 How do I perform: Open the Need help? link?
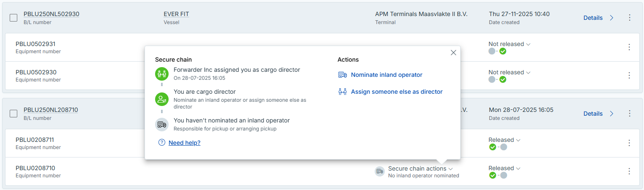pos(184,143)
